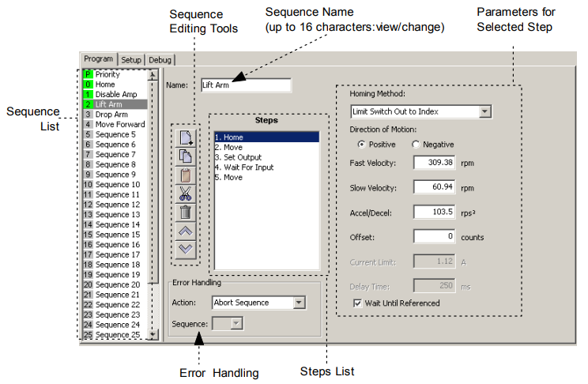Screen dimensions: 588x384
Task: Select Sequence 20 in the list
Action: pyautogui.click(x=115, y=284)
